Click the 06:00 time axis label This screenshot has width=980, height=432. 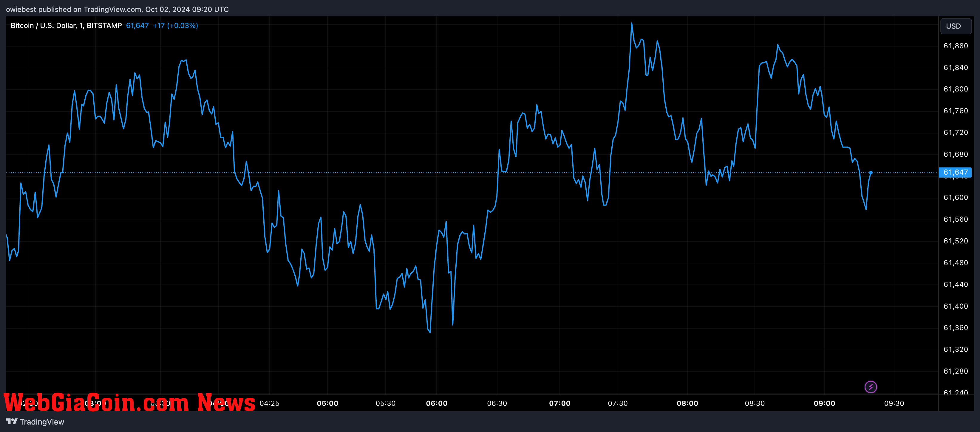click(437, 403)
